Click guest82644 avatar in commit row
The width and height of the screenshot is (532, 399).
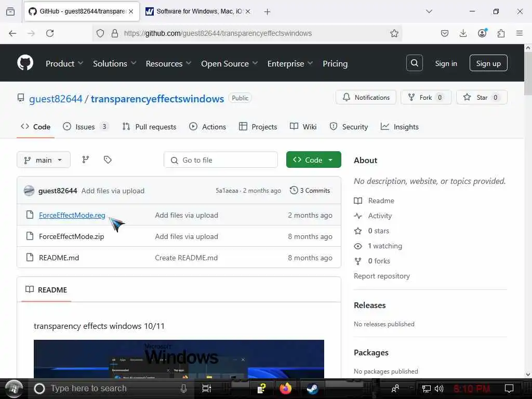point(29,191)
